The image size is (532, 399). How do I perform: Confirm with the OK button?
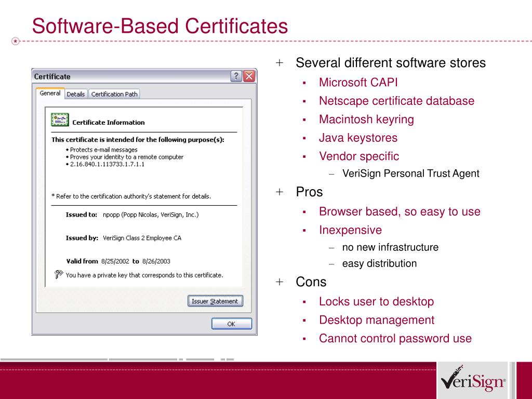(x=231, y=324)
